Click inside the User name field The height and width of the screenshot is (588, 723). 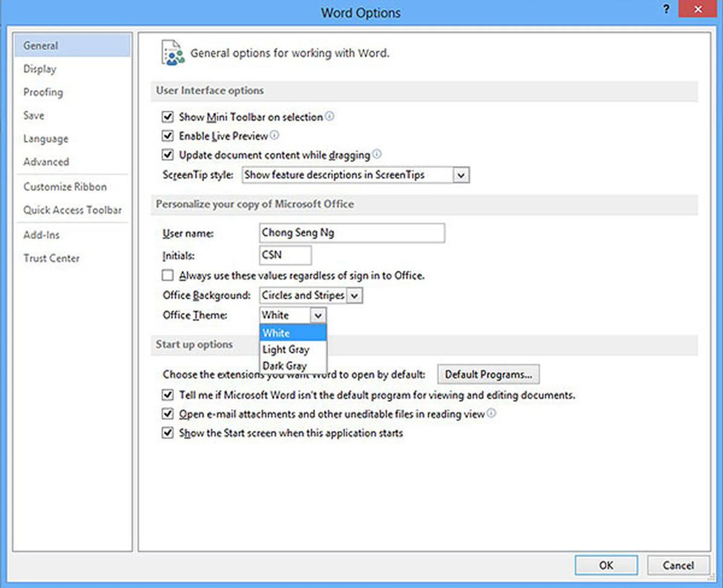coord(351,233)
